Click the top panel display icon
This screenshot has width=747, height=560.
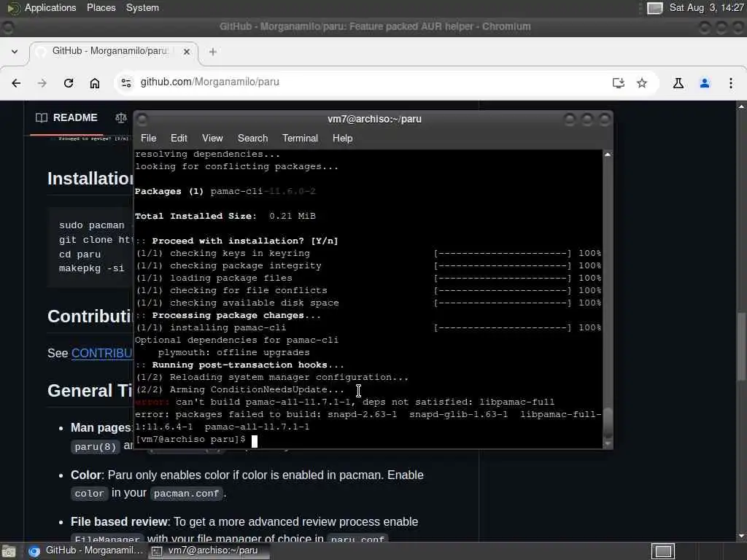click(x=654, y=8)
